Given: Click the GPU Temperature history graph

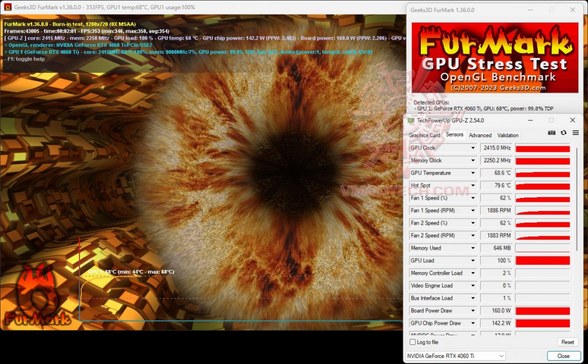Looking at the screenshot, I should [543, 173].
